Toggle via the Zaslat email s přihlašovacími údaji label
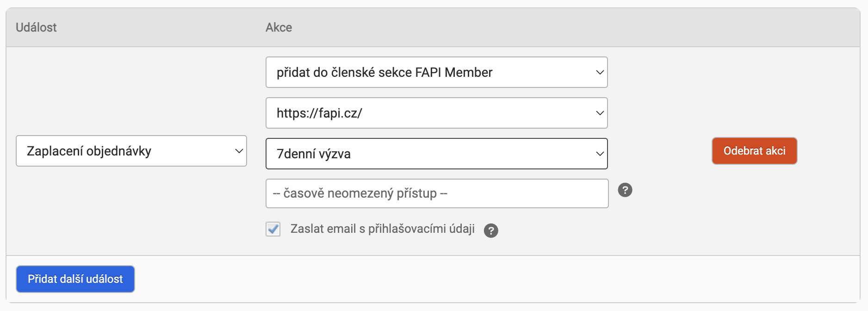Screen dimensions: 868x311 (383, 229)
